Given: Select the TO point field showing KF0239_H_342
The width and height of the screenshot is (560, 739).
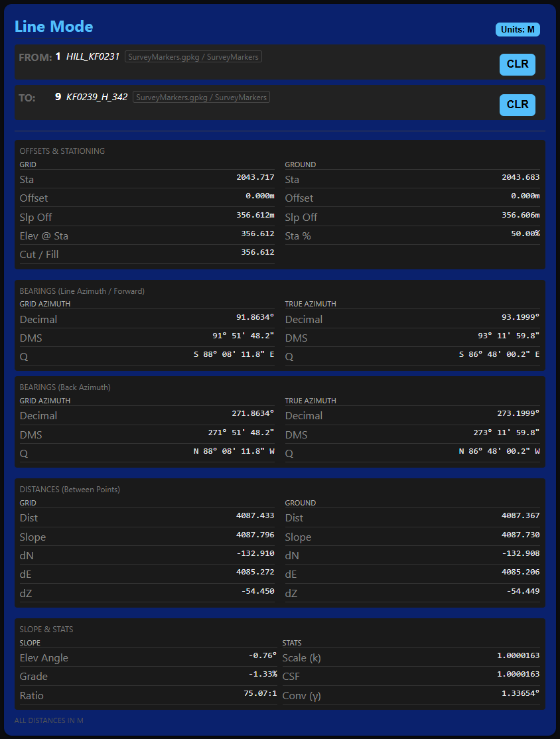Looking at the screenshot, I should [94, 96].
